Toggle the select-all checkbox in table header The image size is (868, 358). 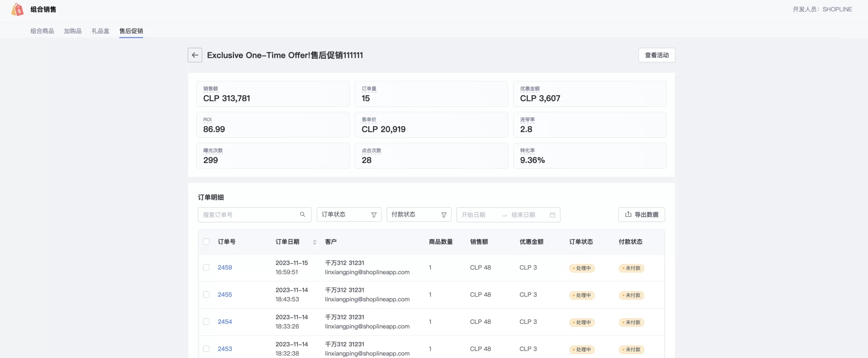(206, 242)
